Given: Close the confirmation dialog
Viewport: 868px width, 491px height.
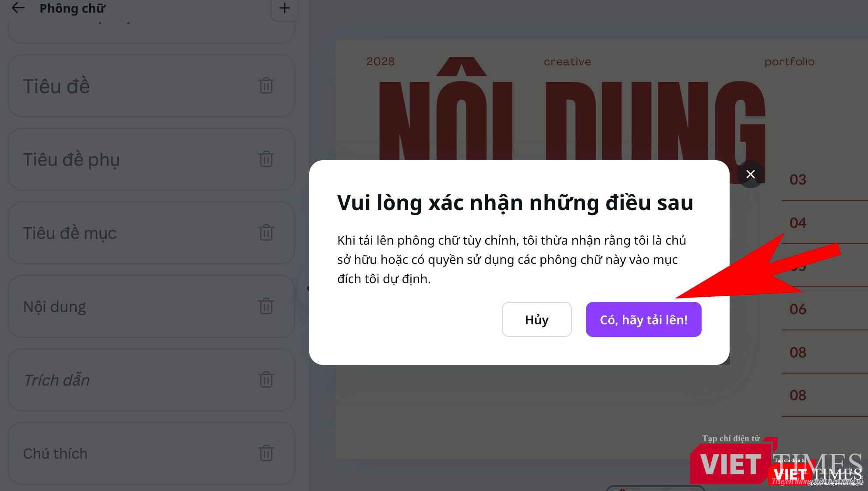Looking at the screenshot, I should [x=750, y=174].
